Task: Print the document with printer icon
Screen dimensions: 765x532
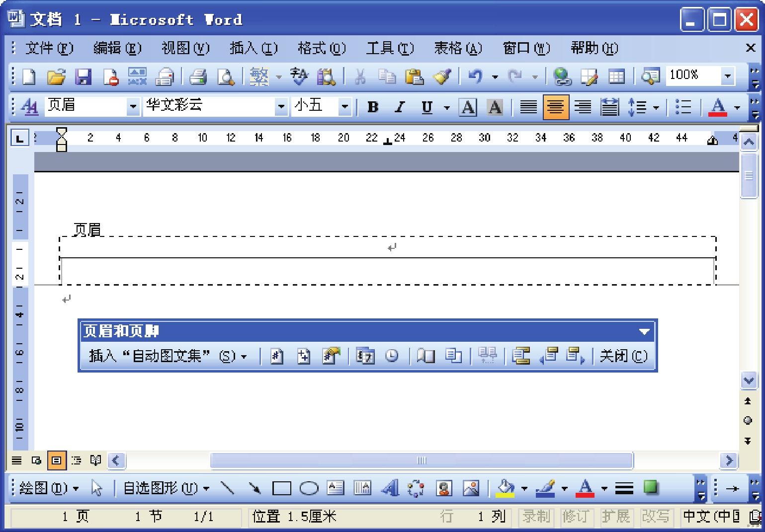Action: 198,76
